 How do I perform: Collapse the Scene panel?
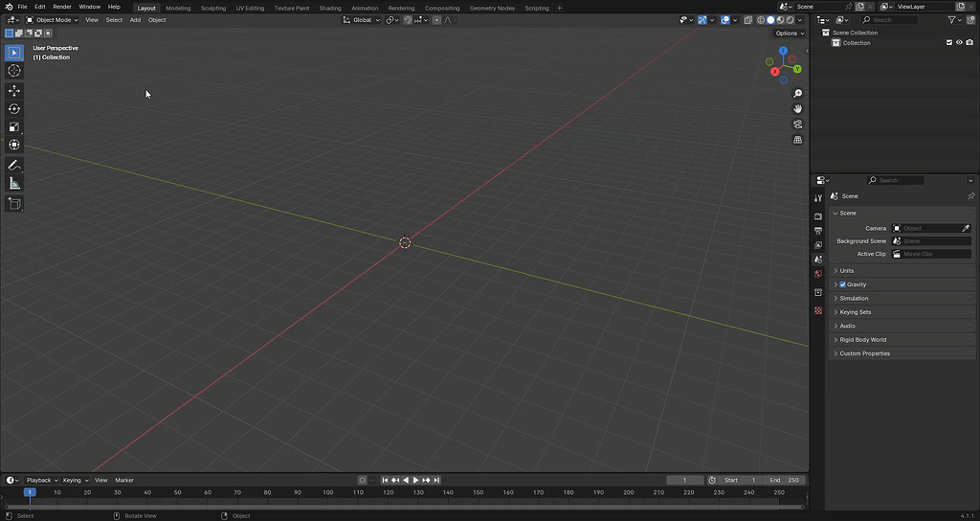(902, 214)
